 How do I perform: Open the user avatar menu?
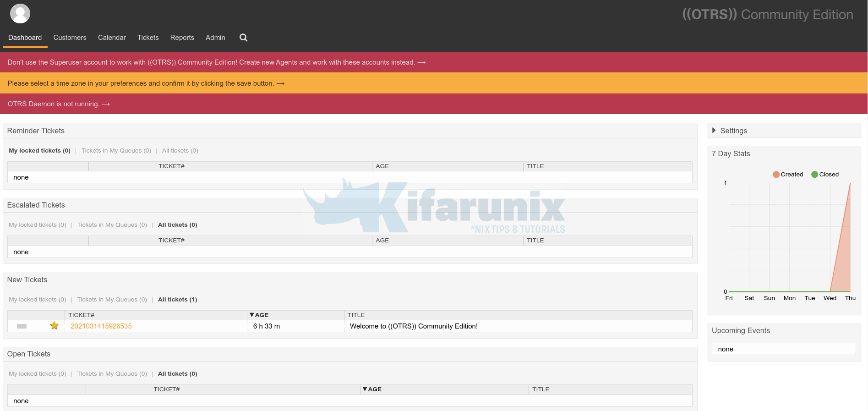[20, 13]
